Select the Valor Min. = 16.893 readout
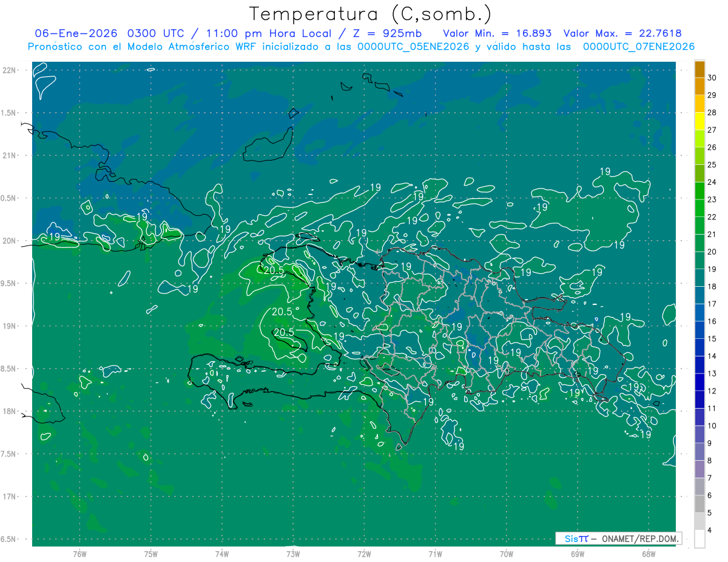The width and height of the screenshot is (728, 562). click(x=497, y=33)
